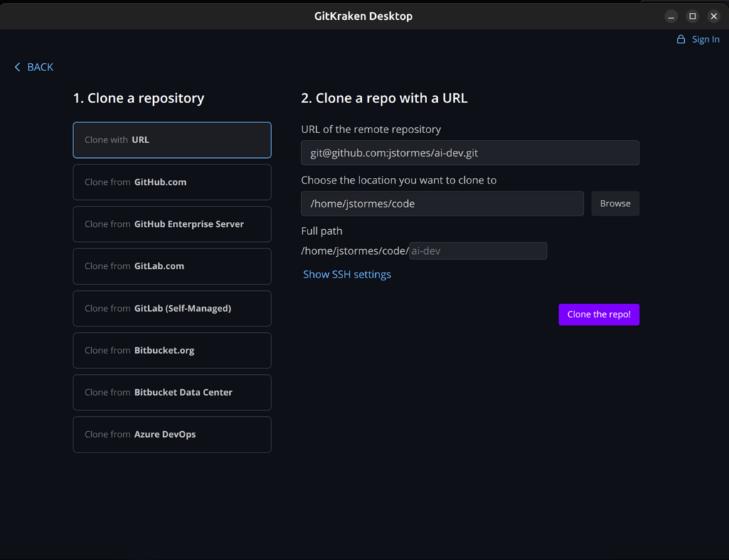
Task: Choose Clone from GitHub.com
Action: coord(172,182)
